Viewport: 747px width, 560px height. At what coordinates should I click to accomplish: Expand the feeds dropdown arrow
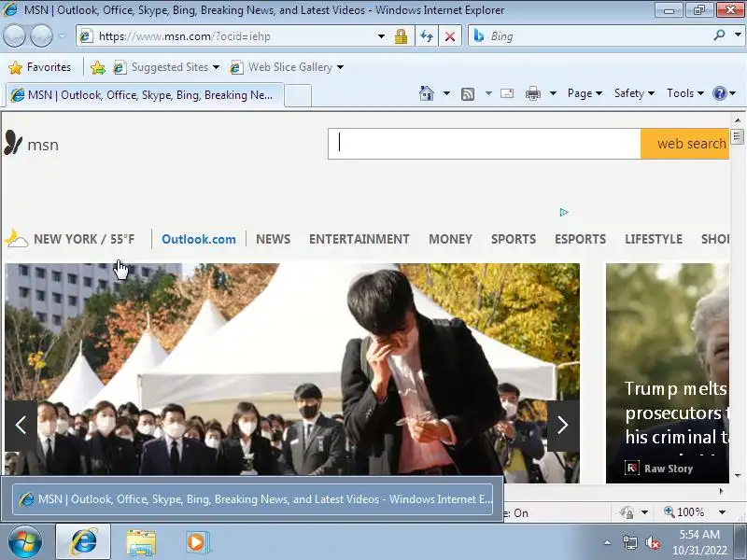(x=488, y=93)
